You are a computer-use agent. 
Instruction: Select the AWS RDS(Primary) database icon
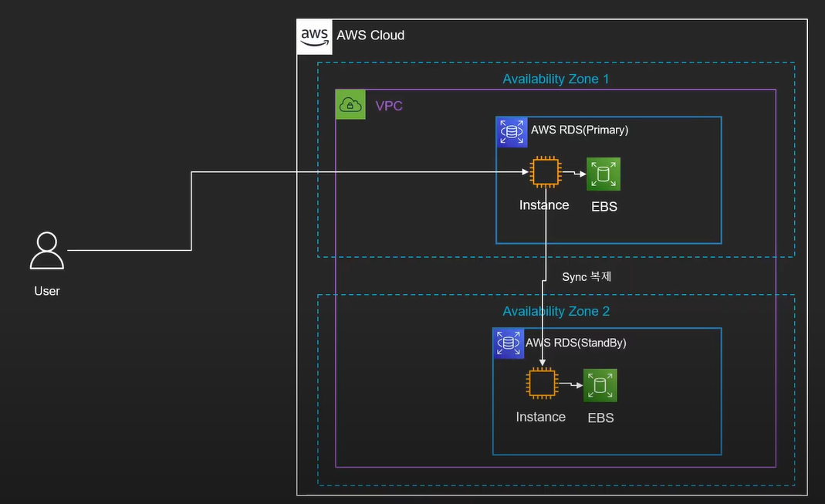(x=512, y=132)
